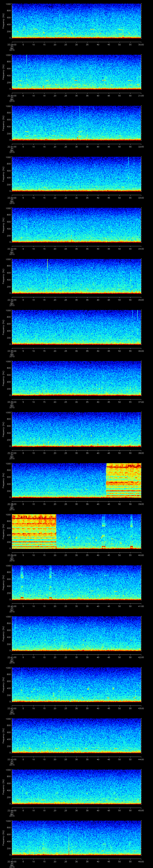Click the 42:00 end time label

tap(141, 657)
